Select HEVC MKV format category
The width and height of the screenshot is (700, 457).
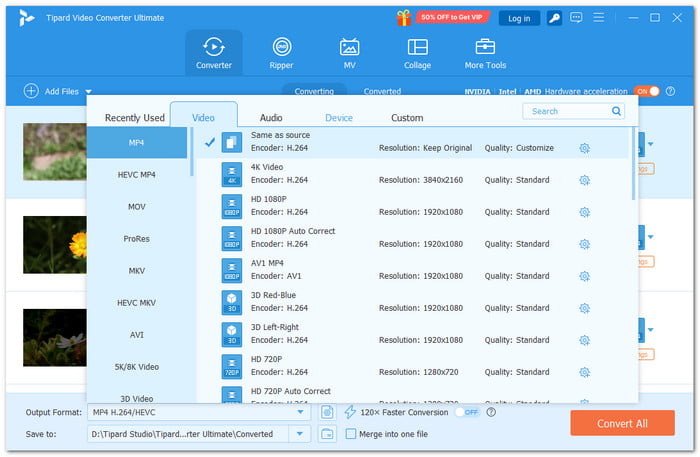[137, 303]
